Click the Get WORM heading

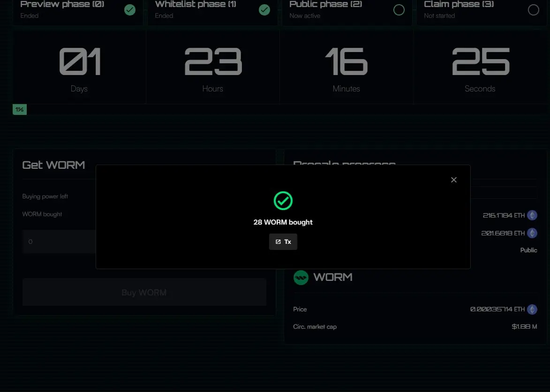(53, 165)
